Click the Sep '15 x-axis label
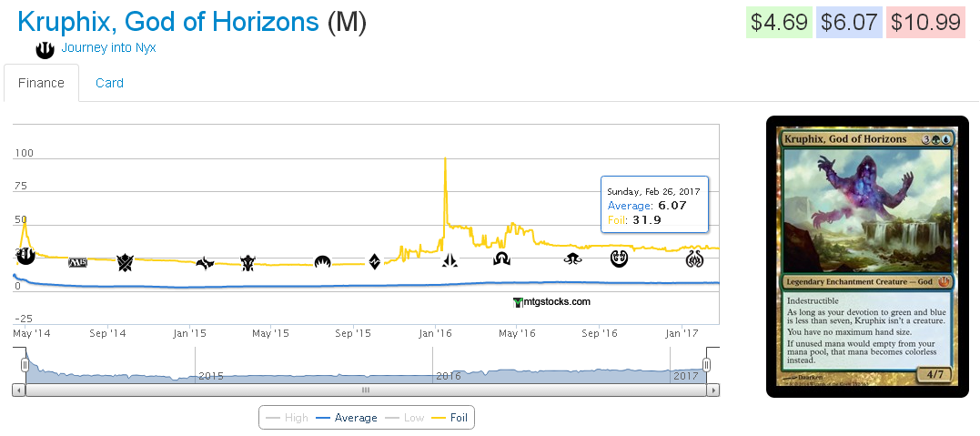This screenshot has height=436, width=980. [353, 333]
